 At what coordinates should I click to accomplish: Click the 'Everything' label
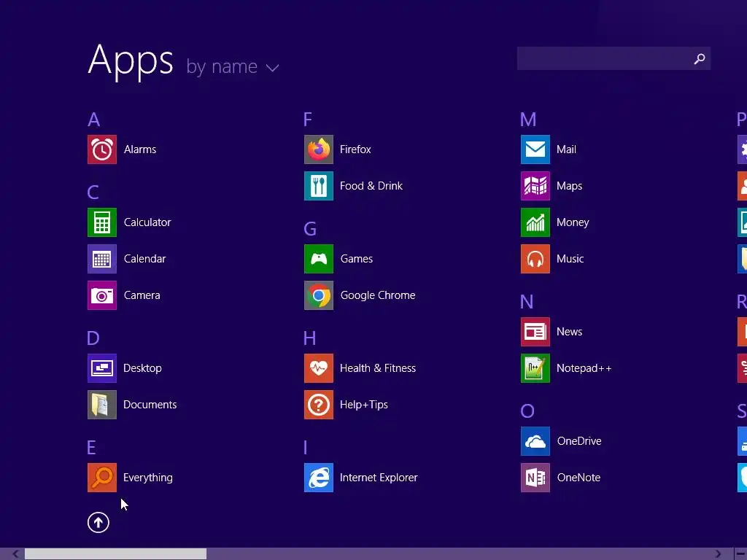click(148, 478)
